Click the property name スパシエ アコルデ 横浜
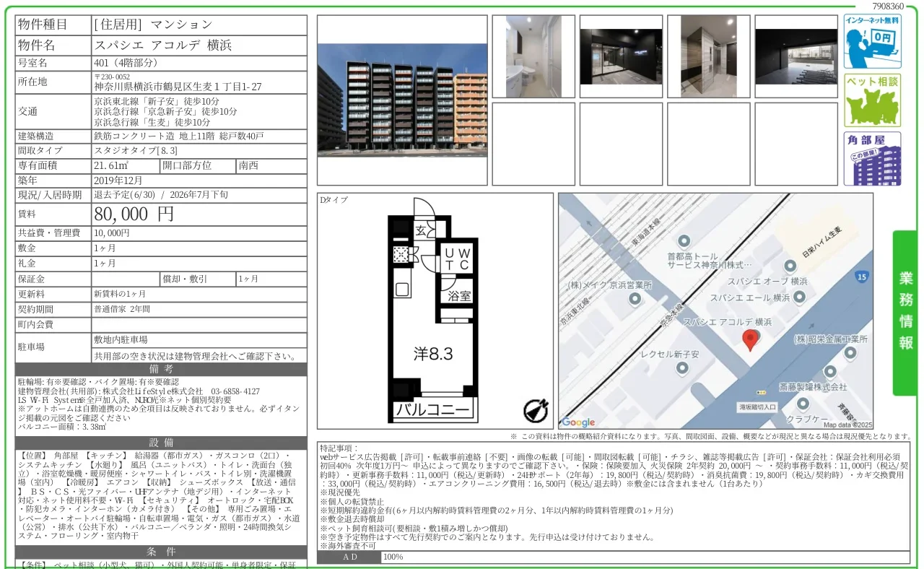Image resolution: width=924 pixels, height=569 pixels. (x=163, y=45)
